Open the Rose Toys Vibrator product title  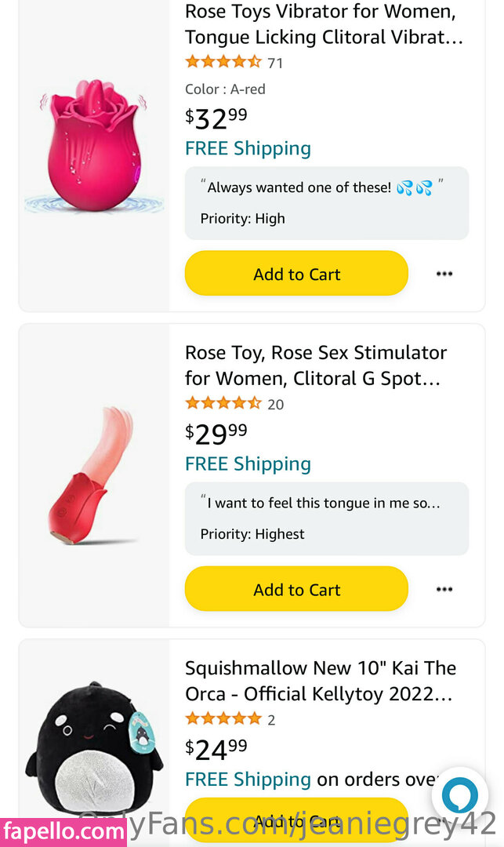point(324,24)
